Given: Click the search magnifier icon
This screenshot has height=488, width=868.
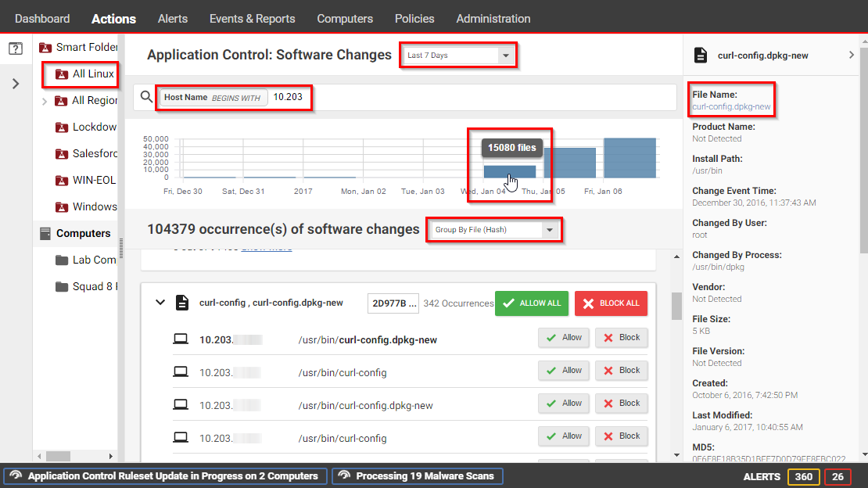Looking at the screenshot, I should pyautogui.click(x=146, y=98).
